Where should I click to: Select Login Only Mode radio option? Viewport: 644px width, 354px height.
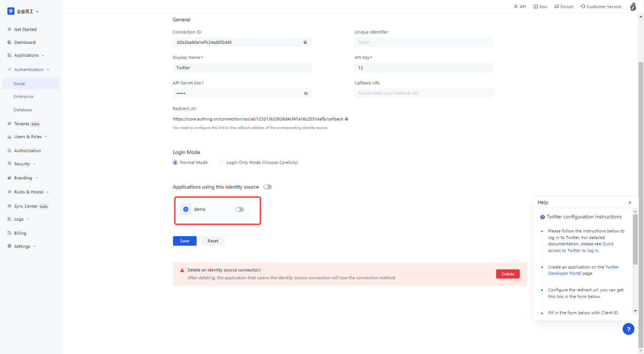coord(222,163)
